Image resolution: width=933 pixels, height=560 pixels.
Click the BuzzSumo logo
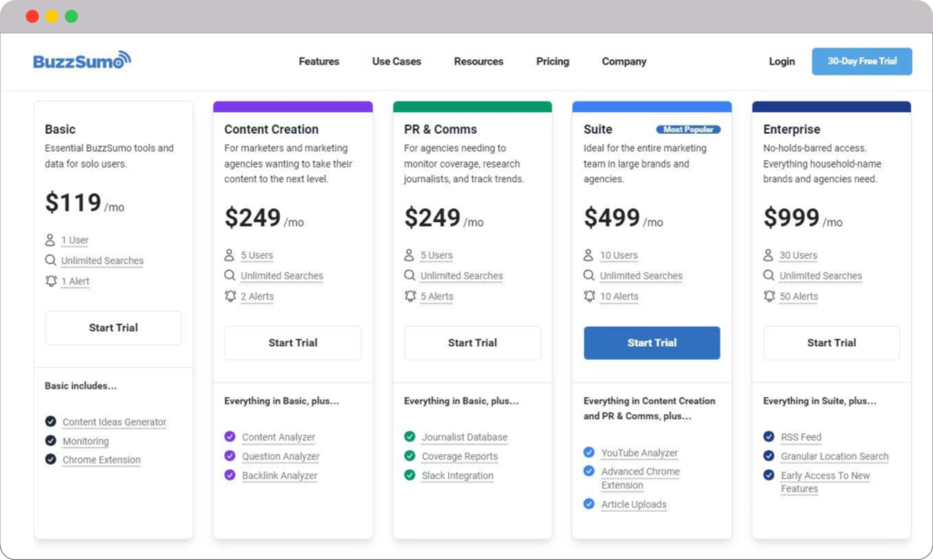[x=82, y=61]
